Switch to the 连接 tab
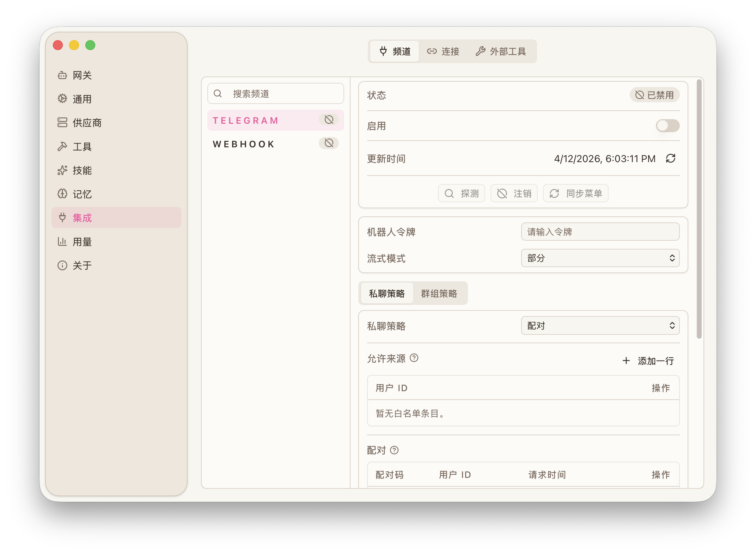 [444, 51]
